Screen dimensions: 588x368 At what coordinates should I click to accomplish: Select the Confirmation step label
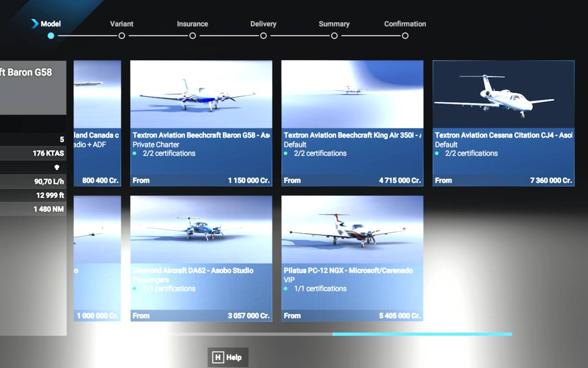click(405, 24)
